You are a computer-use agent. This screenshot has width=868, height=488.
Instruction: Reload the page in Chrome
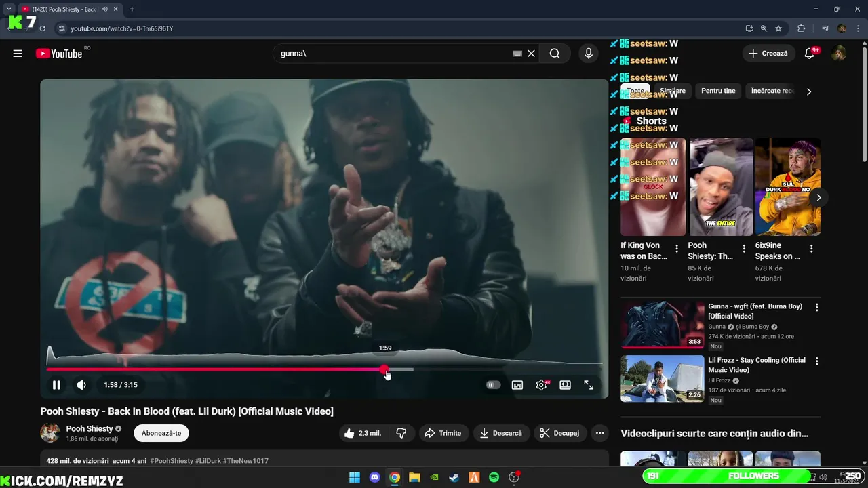[42, 28]
